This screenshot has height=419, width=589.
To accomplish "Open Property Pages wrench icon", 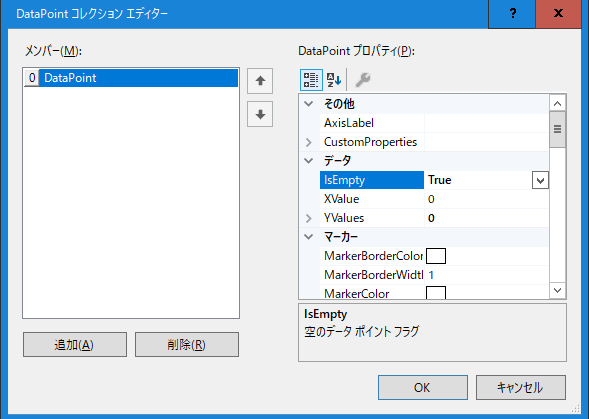I will coord(363,80).
